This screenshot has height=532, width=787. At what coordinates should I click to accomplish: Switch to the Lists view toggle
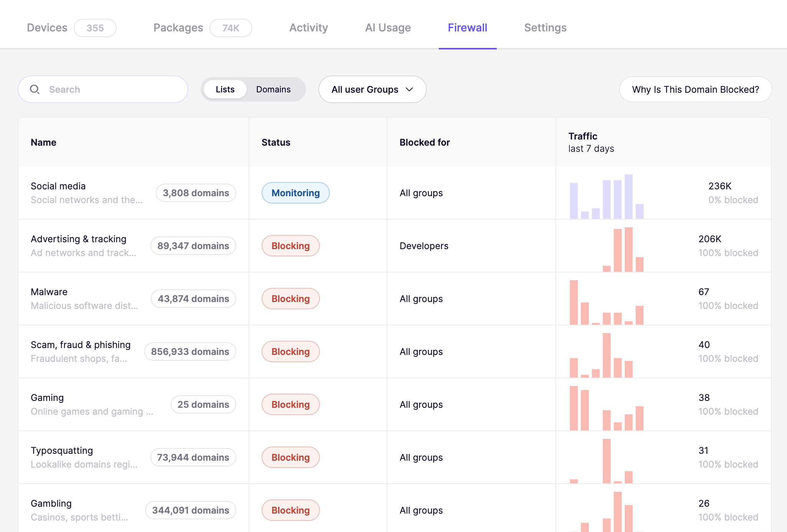[x=225, y=89]
